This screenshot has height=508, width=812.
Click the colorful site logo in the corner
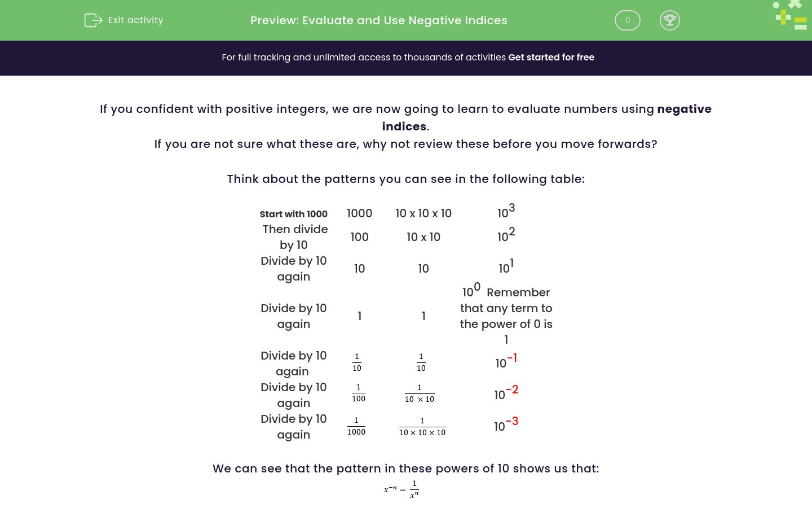pos(789,15)
